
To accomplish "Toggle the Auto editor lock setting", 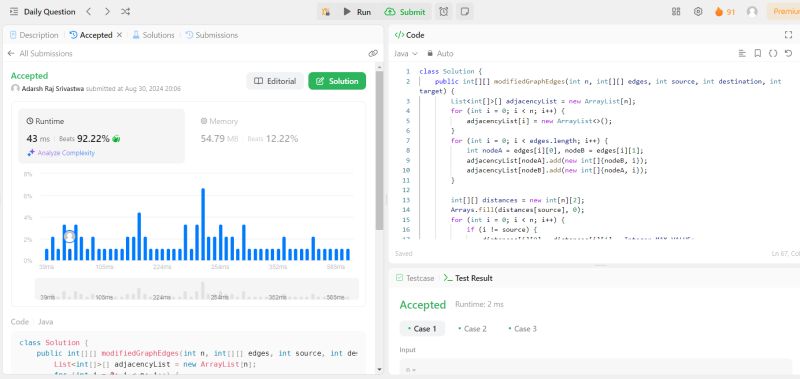I will pyautogui.click(x=440, y=53).
